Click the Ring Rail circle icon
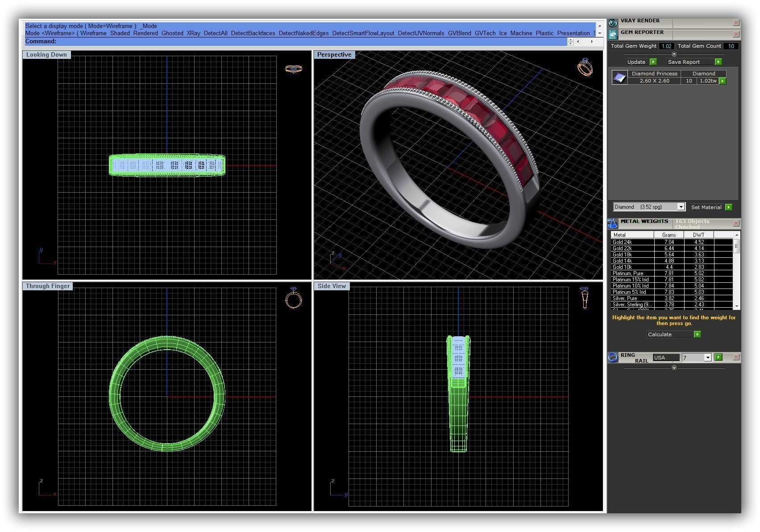760x532 pixels. 613,357
